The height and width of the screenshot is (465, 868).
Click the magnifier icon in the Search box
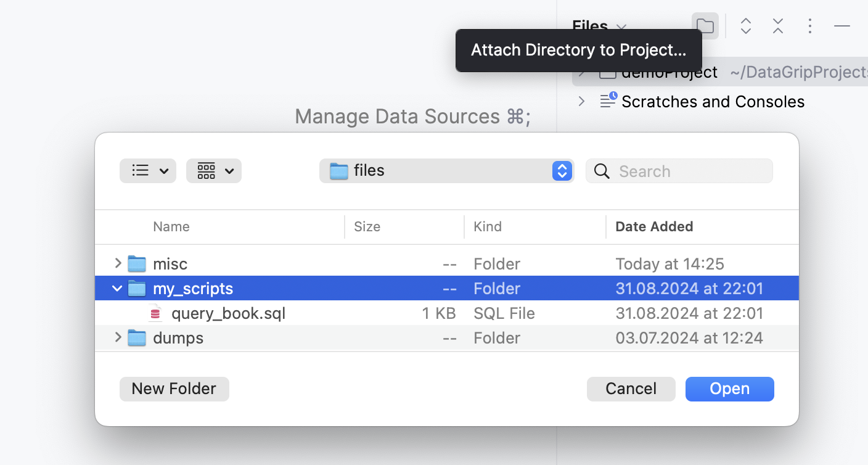pos(602,171)
